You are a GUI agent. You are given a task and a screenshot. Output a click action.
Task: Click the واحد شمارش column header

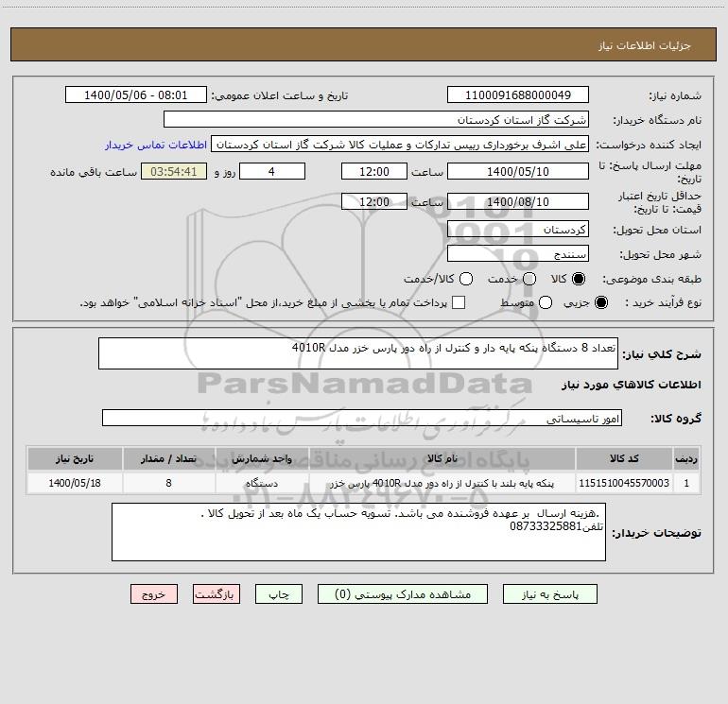click(262, 458)
